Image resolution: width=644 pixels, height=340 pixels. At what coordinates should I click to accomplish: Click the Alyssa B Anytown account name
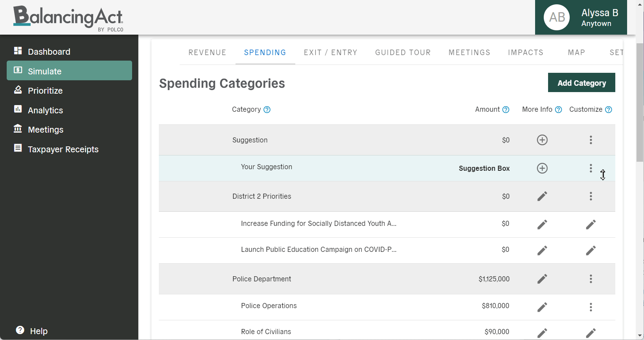(x=600, y=17)
